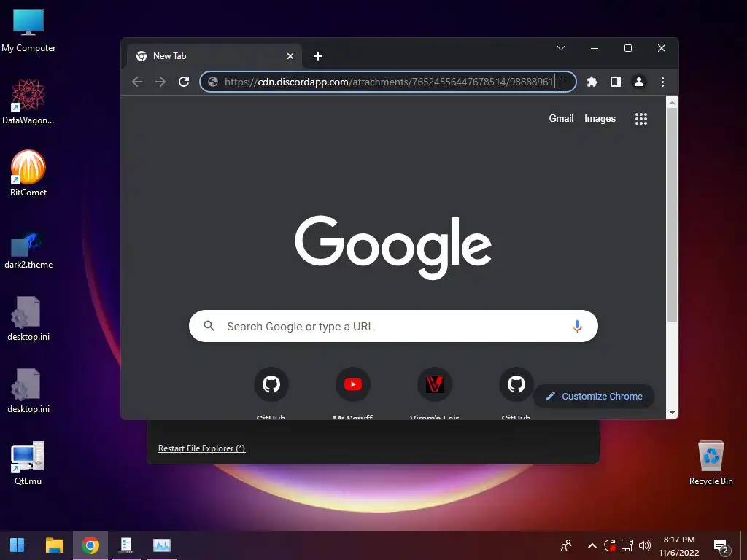The width and height of the screenshot is (747, 560).
Task: Open the first GitHub shortcut tile
Action: [271, 384]
